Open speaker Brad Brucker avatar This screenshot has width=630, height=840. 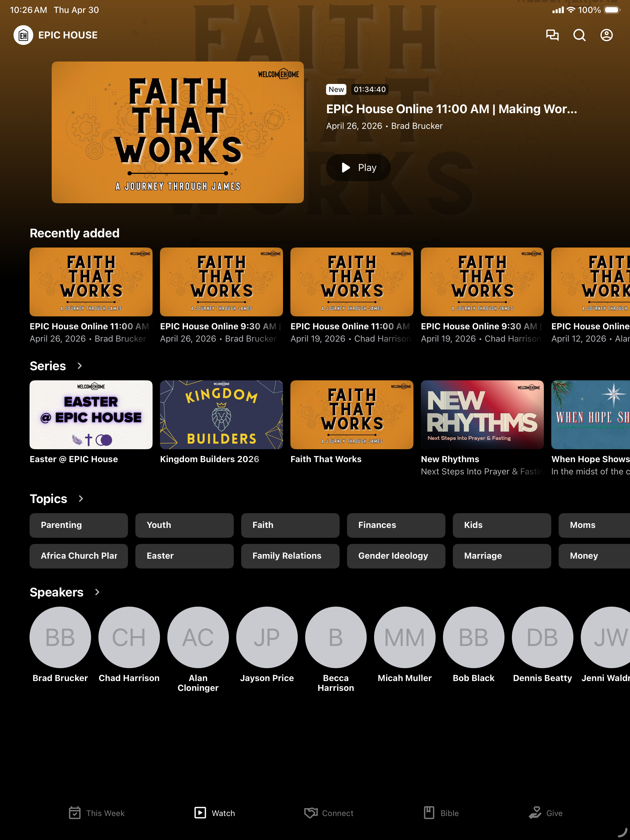point(60,637)
